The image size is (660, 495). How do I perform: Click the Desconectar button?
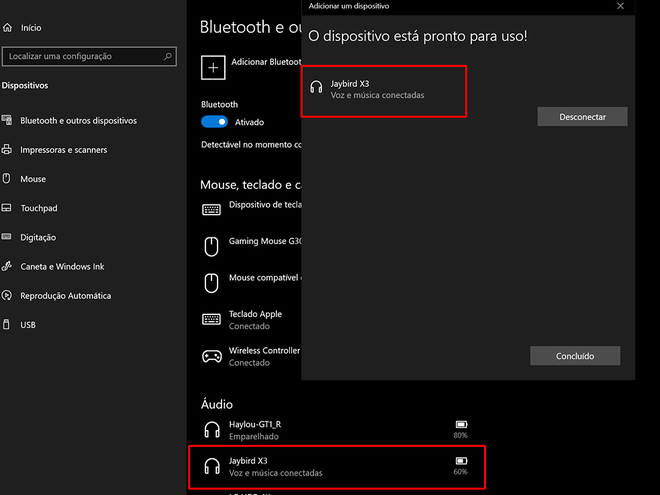(x=583, y=117)
